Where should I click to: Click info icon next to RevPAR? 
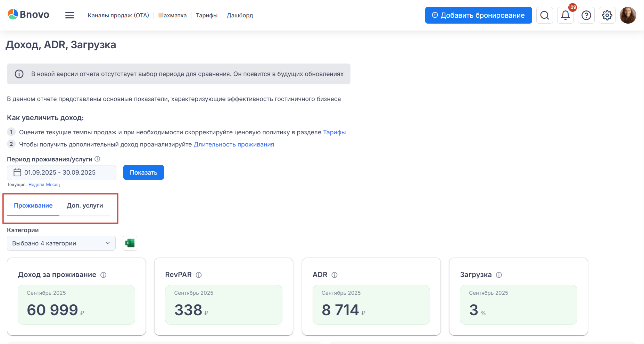[199, 275]
